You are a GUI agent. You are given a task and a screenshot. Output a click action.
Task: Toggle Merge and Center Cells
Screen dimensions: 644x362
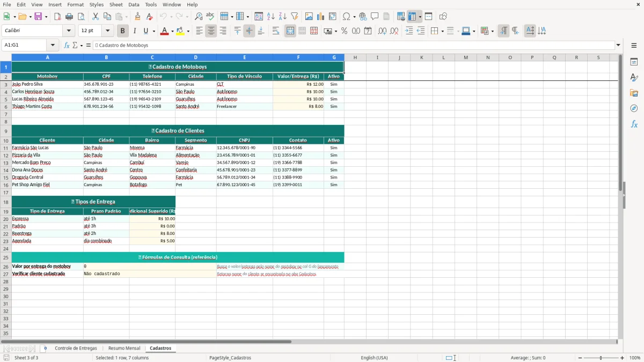(x=290, y=31)
